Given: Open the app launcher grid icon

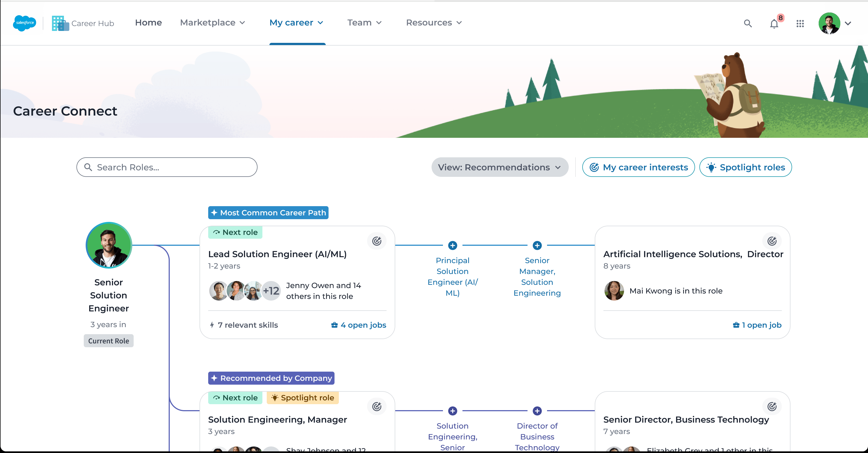Looking at the screenshot, I should pyautogui.click(x=800, y=23).
